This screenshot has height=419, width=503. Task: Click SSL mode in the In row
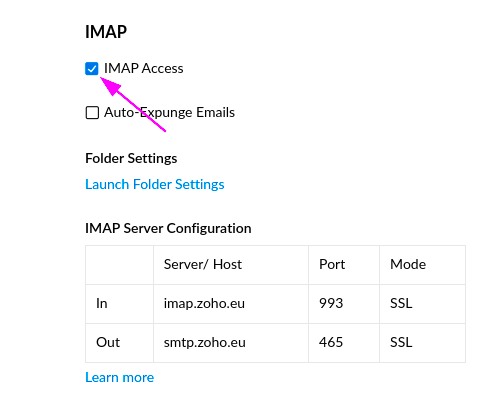[x=422, y=304]
